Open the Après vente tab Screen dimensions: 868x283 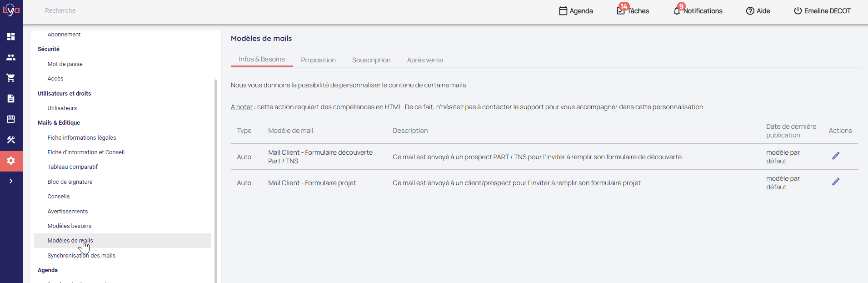(x=424, y=60)
